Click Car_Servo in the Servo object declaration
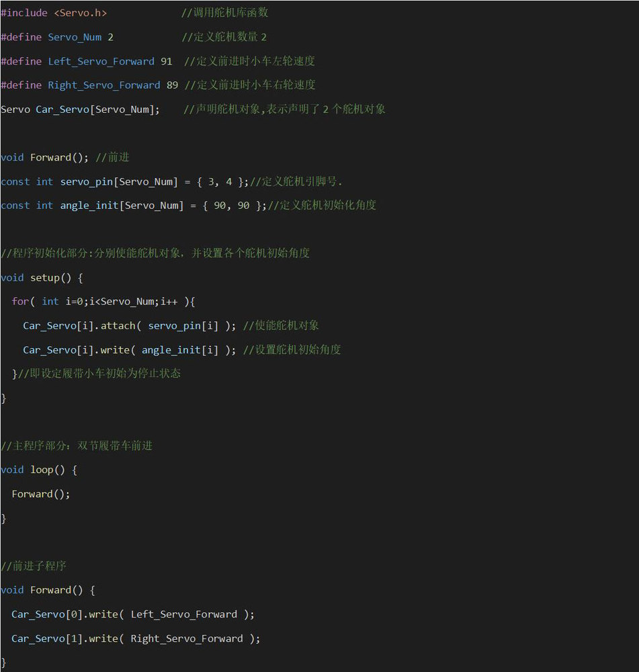 coord(62,110)
